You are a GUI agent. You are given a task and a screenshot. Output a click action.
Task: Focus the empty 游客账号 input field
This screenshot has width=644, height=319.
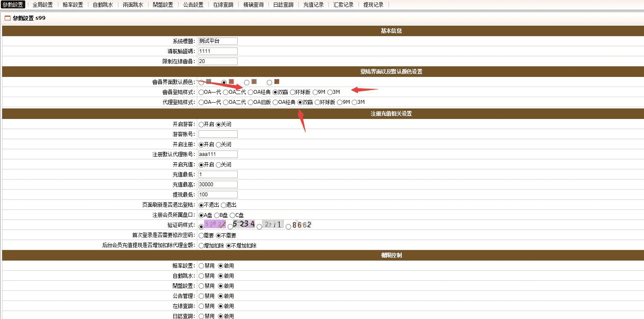[x=218, y=134]
